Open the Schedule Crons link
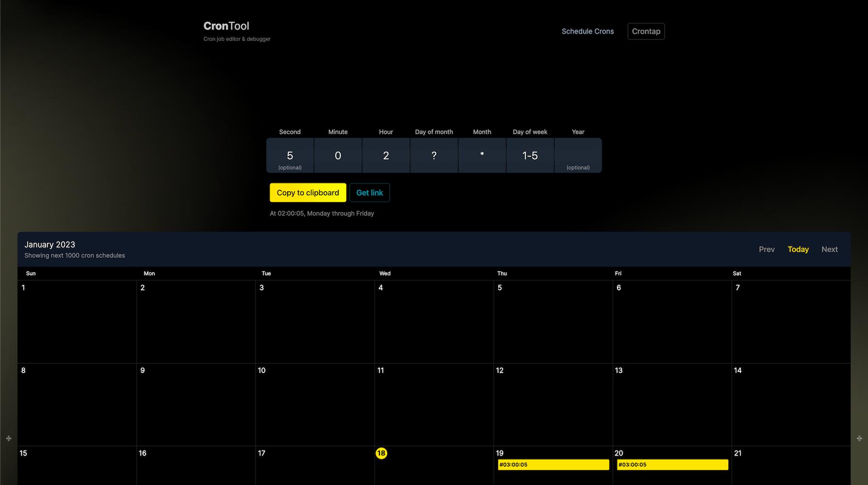 tap(588, 32)
